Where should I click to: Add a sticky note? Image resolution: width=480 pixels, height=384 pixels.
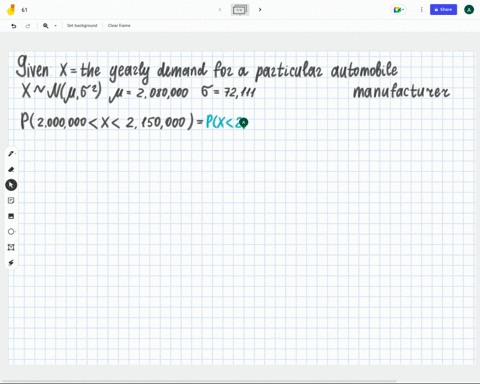11,200
